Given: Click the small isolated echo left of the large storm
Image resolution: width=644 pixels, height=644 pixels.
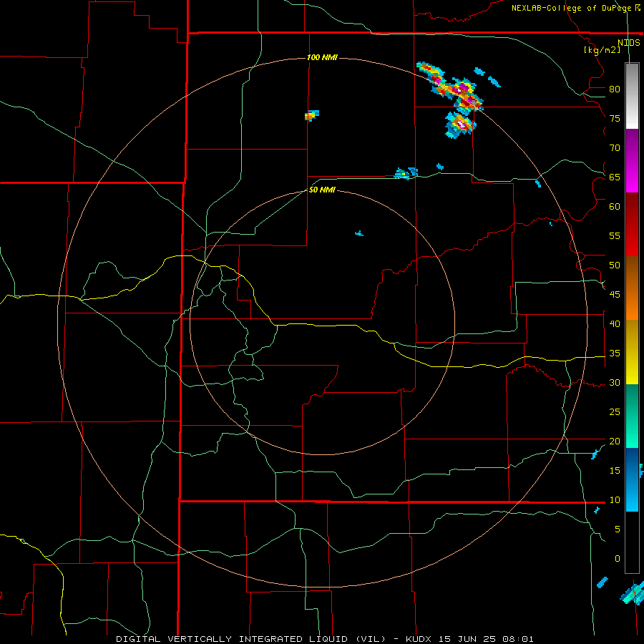Looking at the screenshot, I should pyautogui.click(x=312, y=115).
